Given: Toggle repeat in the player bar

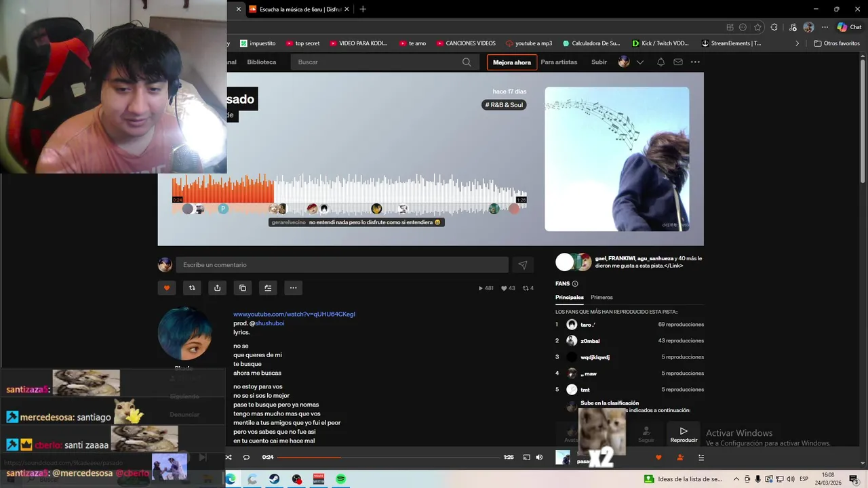Looking at the screenshot, I should point(246,457).
